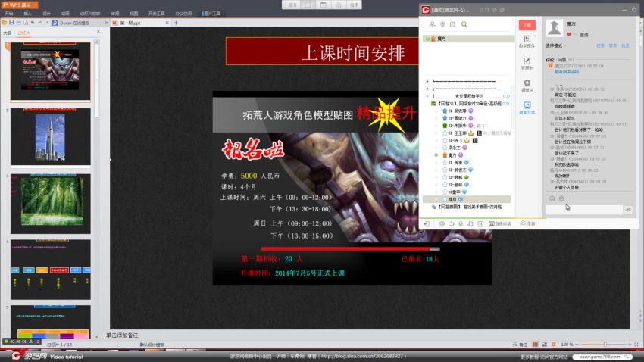The height and width of the screenshot is (362, 644).
Task: Select slide 2 thumbnail with skyscraper photo
Action: coord(51,136)
